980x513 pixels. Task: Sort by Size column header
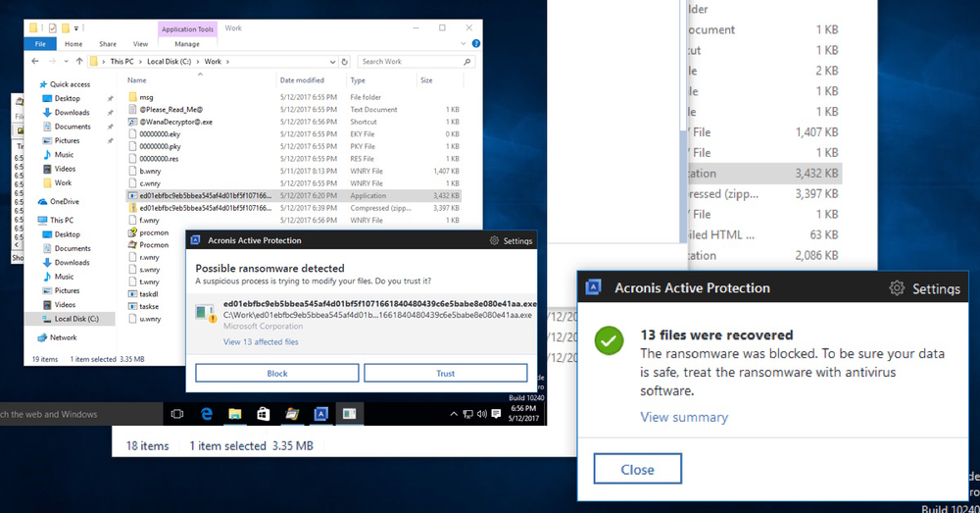click(426, 80)
